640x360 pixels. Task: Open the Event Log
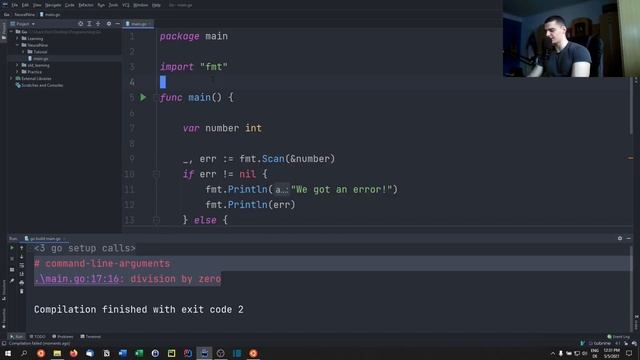point(619,337)
